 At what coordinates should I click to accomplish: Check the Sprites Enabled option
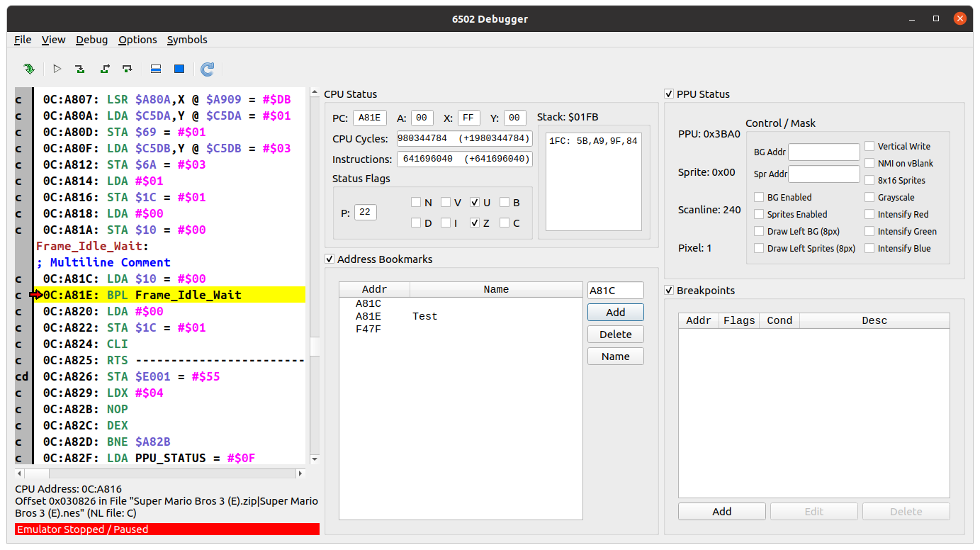pos(759,214)
